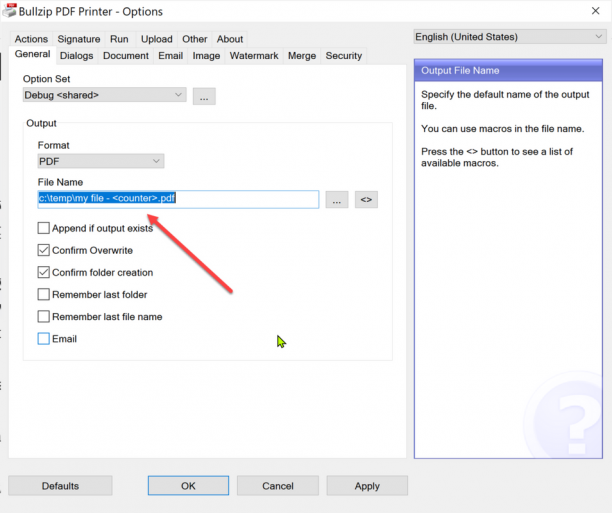Tick the Email checkbox
Image resolution: width=612 pixels, height=513 pixels.
tap(44, 338)
